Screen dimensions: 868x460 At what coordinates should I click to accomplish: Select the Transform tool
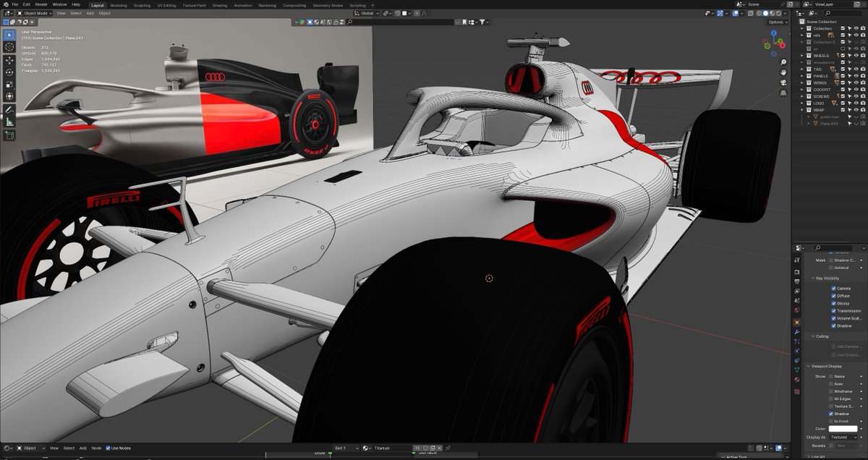9,96
